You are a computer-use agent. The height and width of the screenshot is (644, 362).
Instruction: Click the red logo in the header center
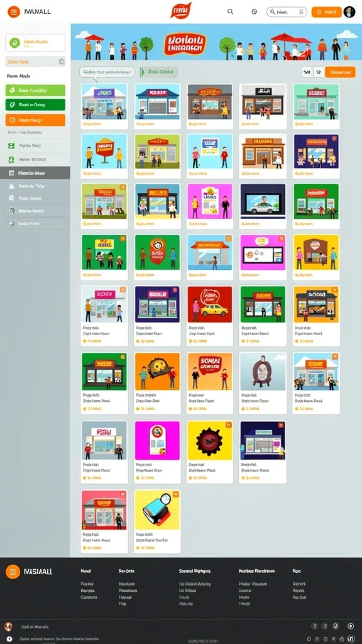click(x=180, y=10)
